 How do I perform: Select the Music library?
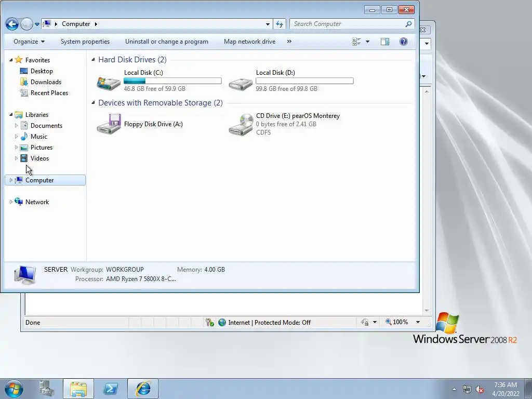click(38, 137)
